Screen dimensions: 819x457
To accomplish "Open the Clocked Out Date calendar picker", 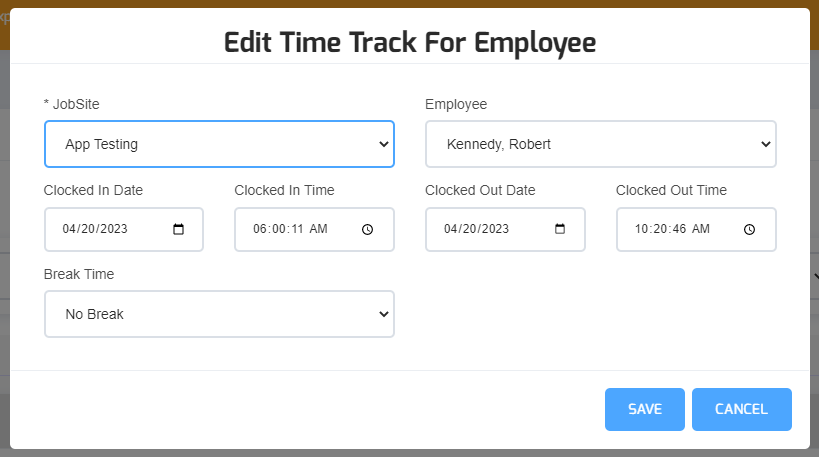I will pyautogui.click(x=560, y=229).
